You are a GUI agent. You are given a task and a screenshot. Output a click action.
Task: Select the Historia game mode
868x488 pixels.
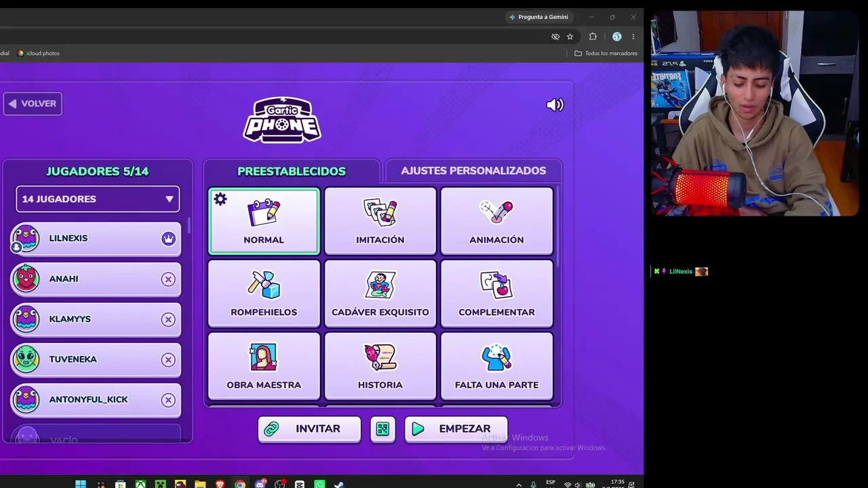(380, 366)
